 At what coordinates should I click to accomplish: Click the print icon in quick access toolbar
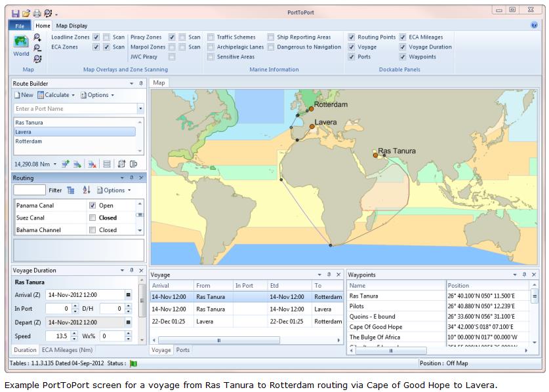coord(37,13)
